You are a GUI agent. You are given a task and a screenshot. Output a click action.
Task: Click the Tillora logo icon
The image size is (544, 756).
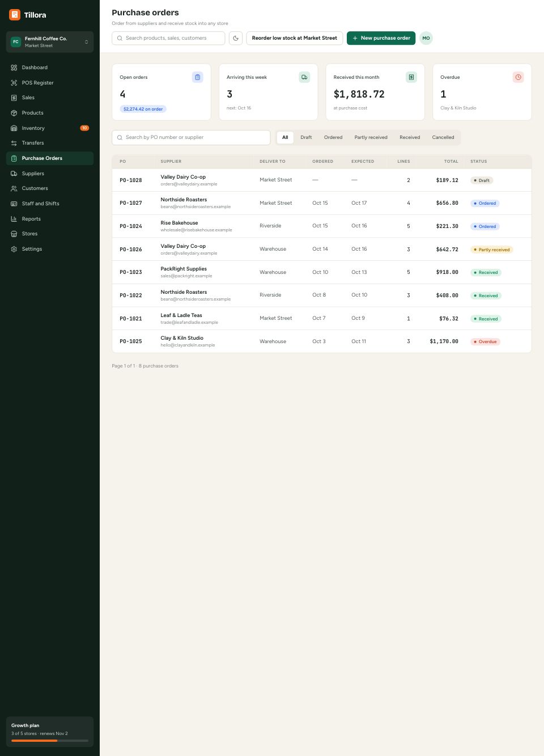click(15, 15)
